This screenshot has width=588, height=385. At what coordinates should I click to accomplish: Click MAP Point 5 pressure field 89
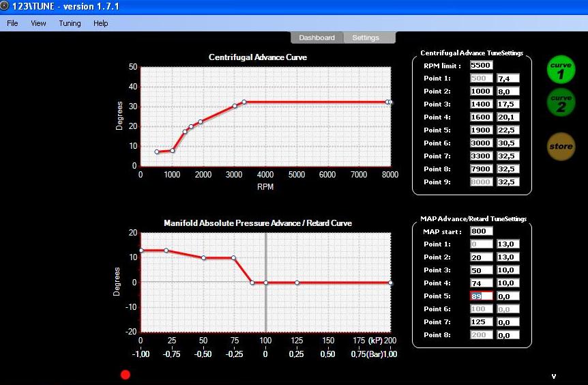(x=481, y=296)
